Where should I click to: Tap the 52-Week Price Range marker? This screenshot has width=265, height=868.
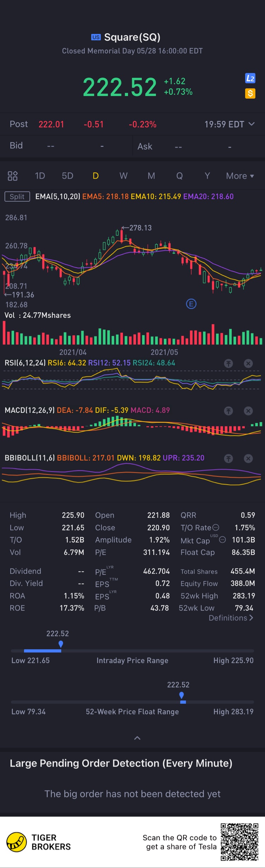tap(182, 695)
